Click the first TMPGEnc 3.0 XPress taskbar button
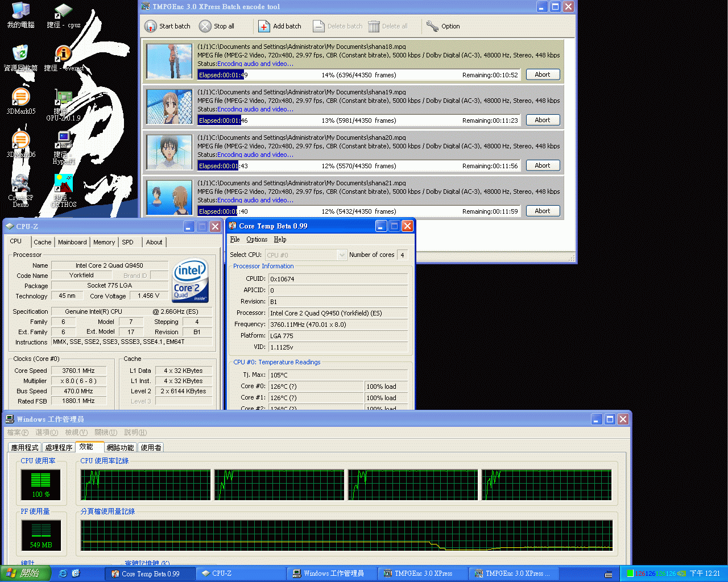 (423, 573)
